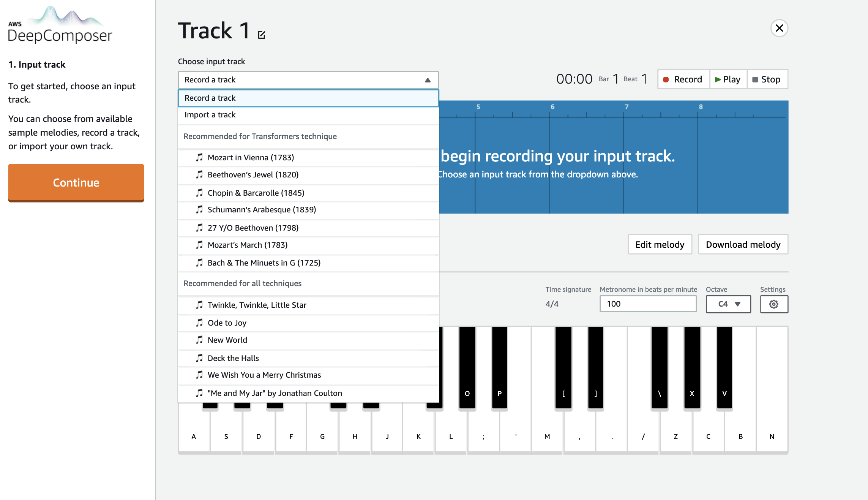Select Mozart in Vienna (1783) melody
Viewport: 868px width, 500px height.
(x=251, y=158)
